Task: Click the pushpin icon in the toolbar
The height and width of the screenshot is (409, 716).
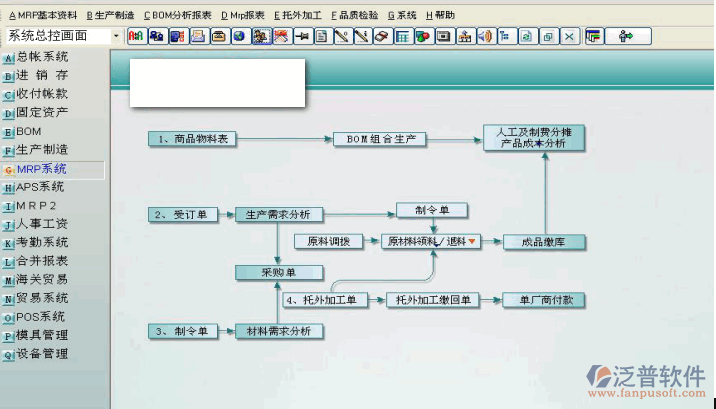Action: click(x=301, y=36)
